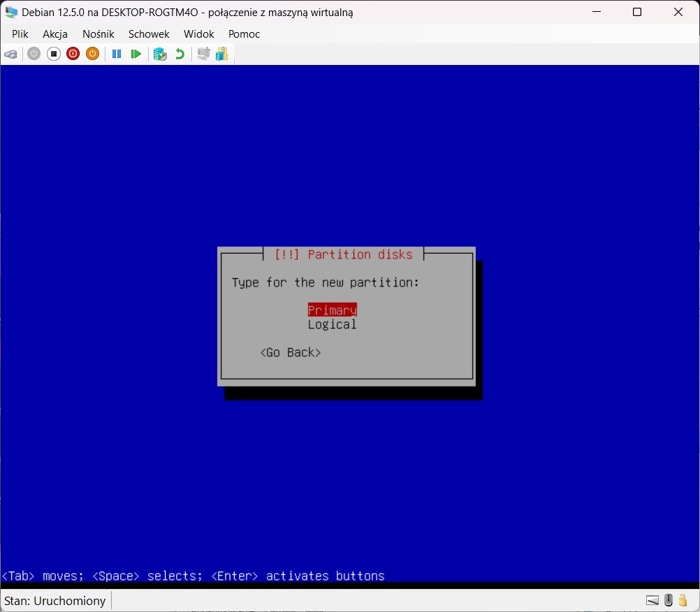Screen dimensions: 700x612
Task: Click the 'Partition disks' dialog title
Action: coord(343,254)
